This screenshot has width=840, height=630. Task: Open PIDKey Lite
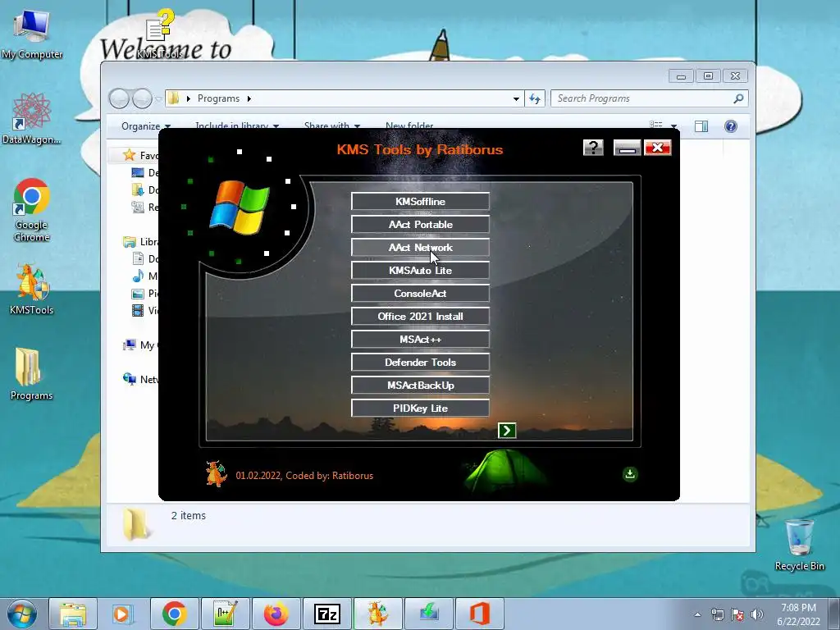[420, 409]
